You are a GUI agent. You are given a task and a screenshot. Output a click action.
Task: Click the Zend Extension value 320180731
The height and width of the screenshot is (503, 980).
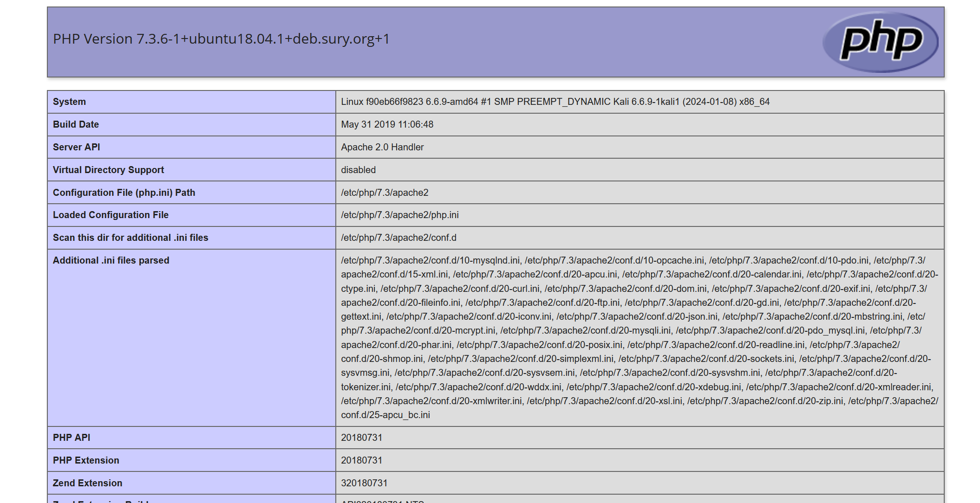364,483
